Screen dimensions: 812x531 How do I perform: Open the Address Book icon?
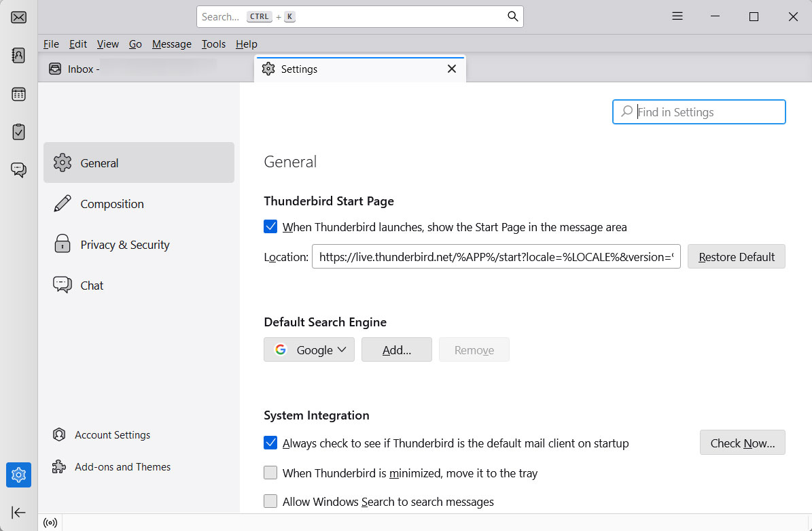[x=19, y=56]
